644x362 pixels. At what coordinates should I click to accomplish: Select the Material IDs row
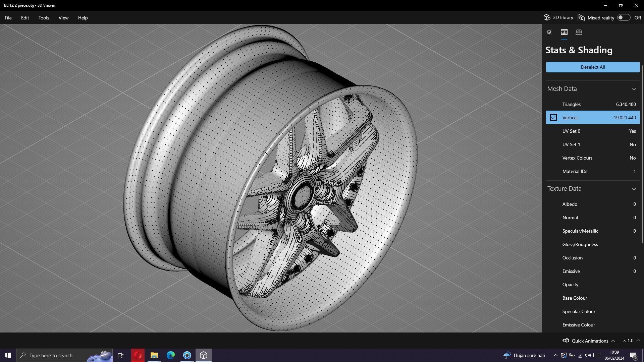pos(593,171)
